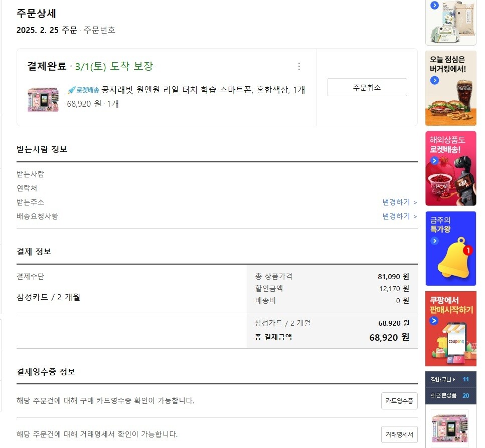Open the yellow bell weekly deals banner
The height and width of the screenshot is (448, 485).
[x=451, y=249]
